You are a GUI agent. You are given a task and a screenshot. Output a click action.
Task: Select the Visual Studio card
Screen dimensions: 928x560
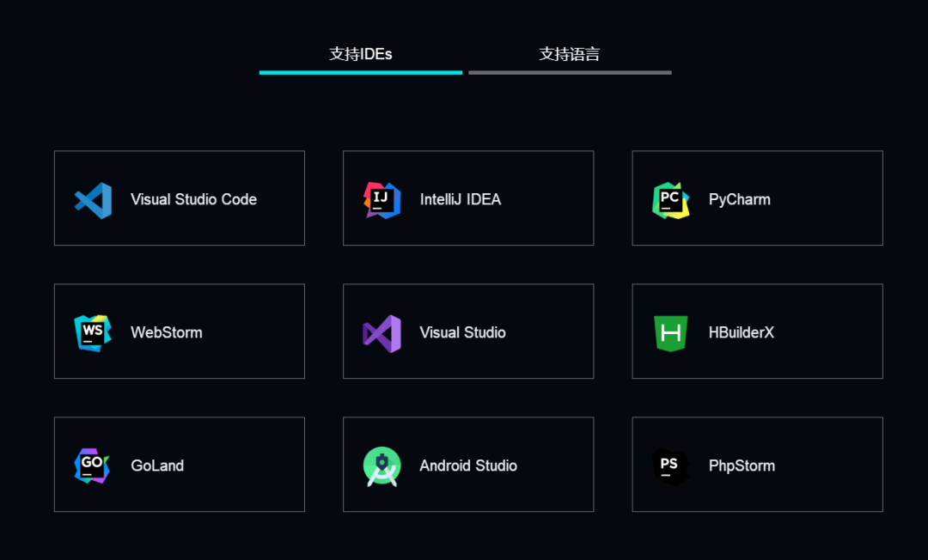(468, 332)
